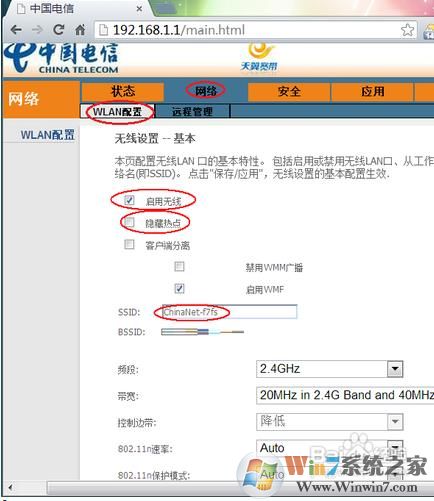The image size is (434, 501).
Task: Go back with the browser back arrow
Action: coord(16,30)
